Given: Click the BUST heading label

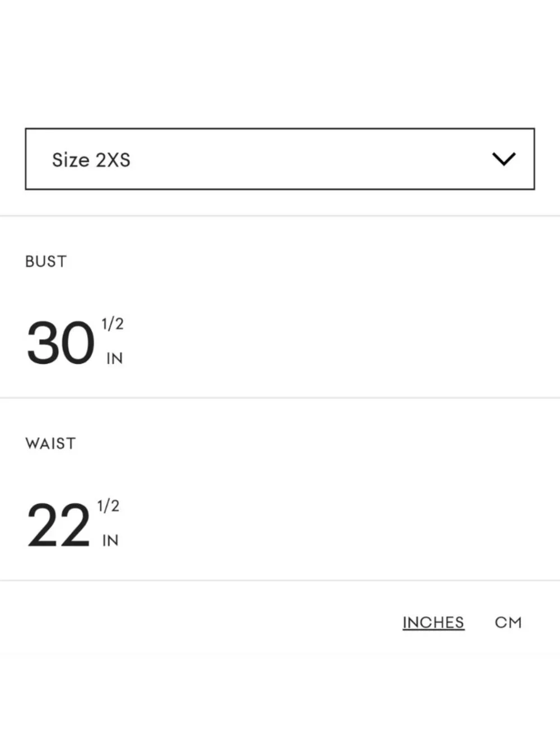Looking at the screenshot, I should click(46, 262).
